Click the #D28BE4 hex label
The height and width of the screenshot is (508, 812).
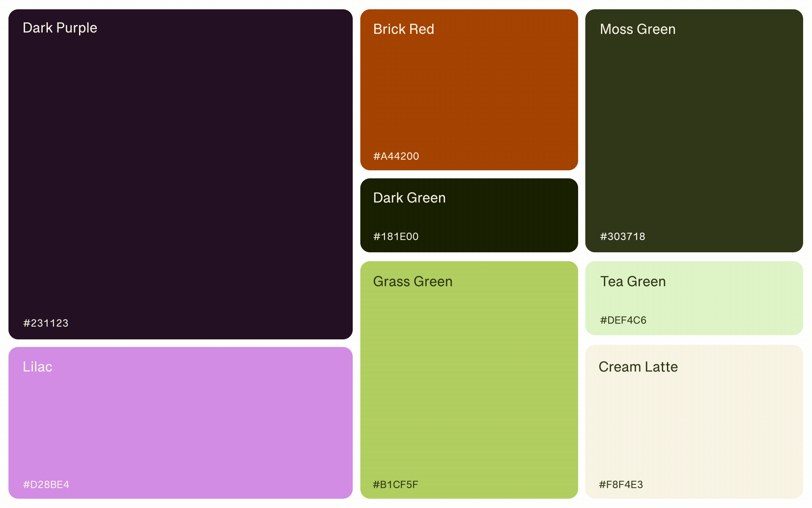[x=46, y=485]
